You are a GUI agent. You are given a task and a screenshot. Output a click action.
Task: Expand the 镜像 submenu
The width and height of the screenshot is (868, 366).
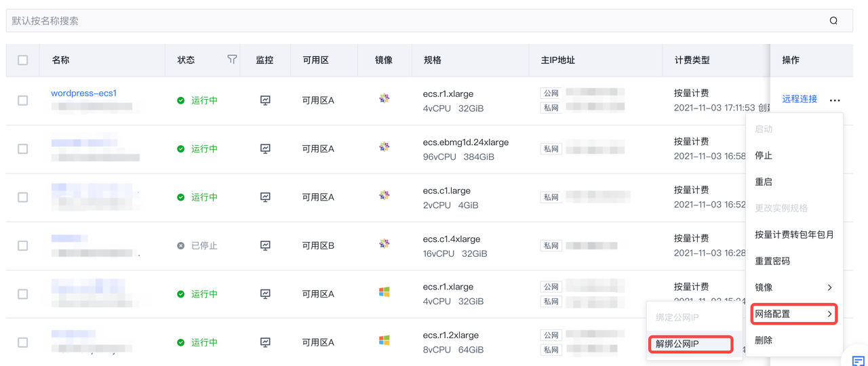[x=793, y=287]
